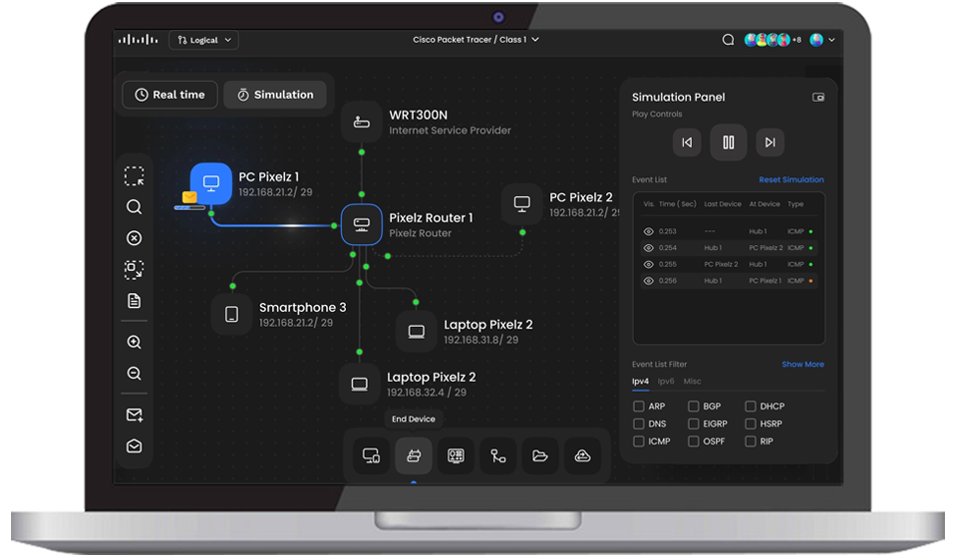Select the Pixelz Router 1 node icon

click(362, 224)
